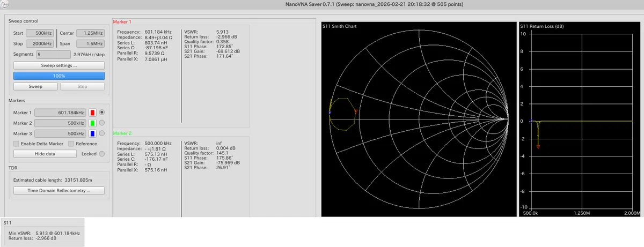Click the Stop sweep button
644x247 pixels.
click(x=82, y=86)
